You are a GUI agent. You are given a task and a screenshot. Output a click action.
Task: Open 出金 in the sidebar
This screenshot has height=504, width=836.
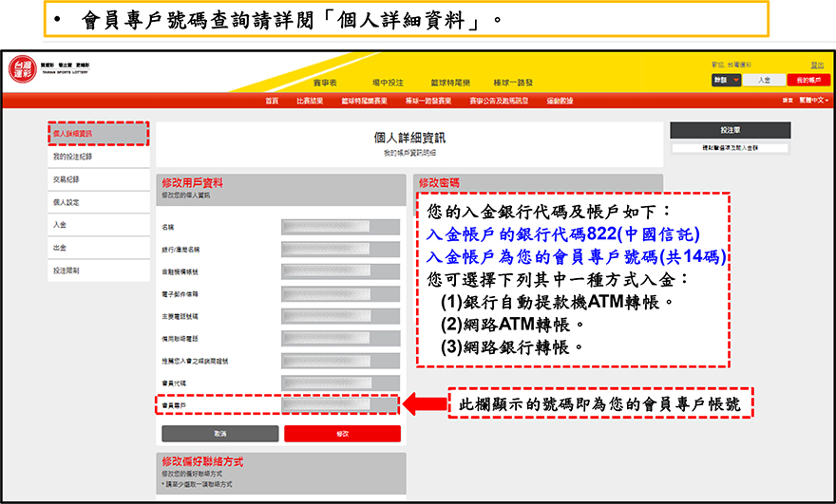tap(99, 248)
